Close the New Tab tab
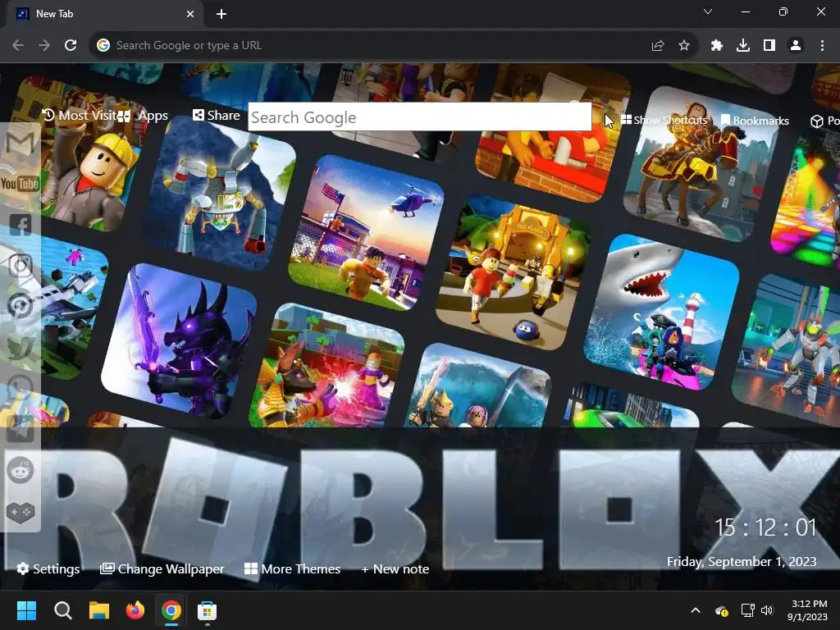This screenshot has width=840, height=630. coord(190,14)
